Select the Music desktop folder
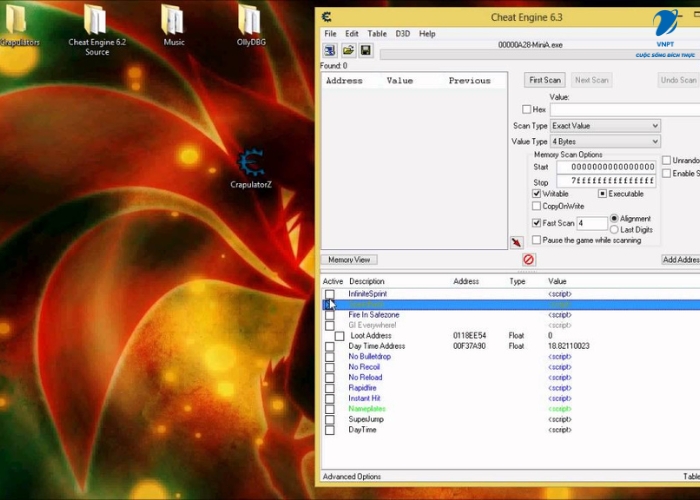 (x=174, y=25)
